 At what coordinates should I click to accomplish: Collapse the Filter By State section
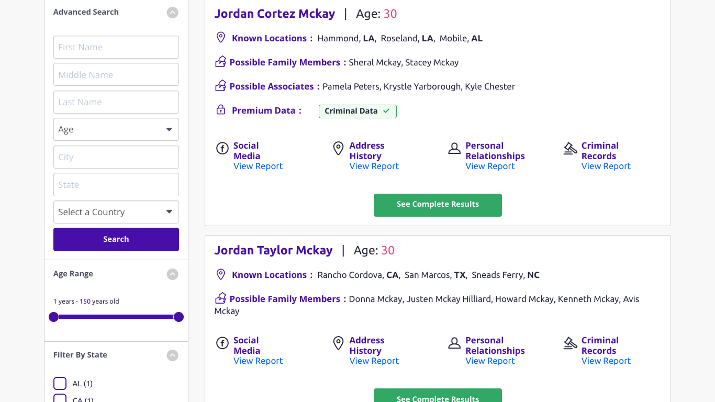tap(172, 355)
